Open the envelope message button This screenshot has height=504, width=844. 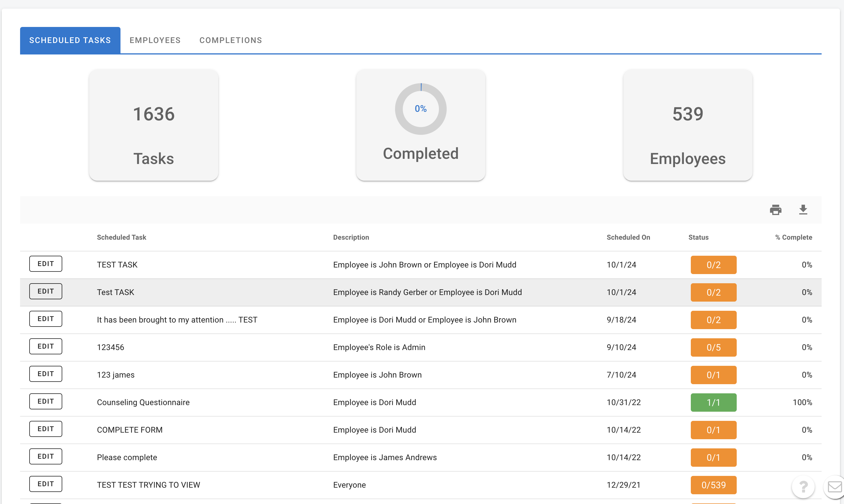coord(834,487)
